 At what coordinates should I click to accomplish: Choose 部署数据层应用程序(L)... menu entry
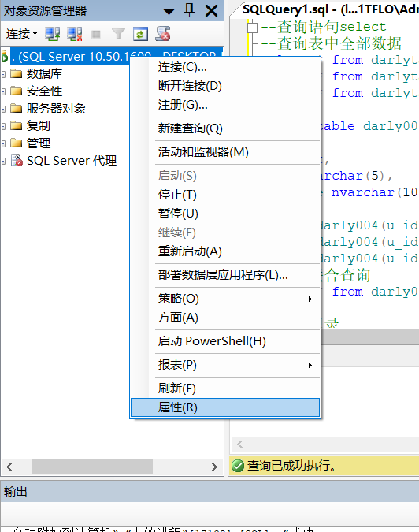click(225, 275)
